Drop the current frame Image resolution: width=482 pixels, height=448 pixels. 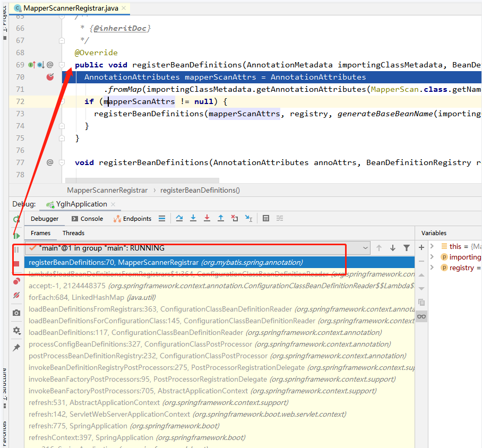click(x=235, y=218)
